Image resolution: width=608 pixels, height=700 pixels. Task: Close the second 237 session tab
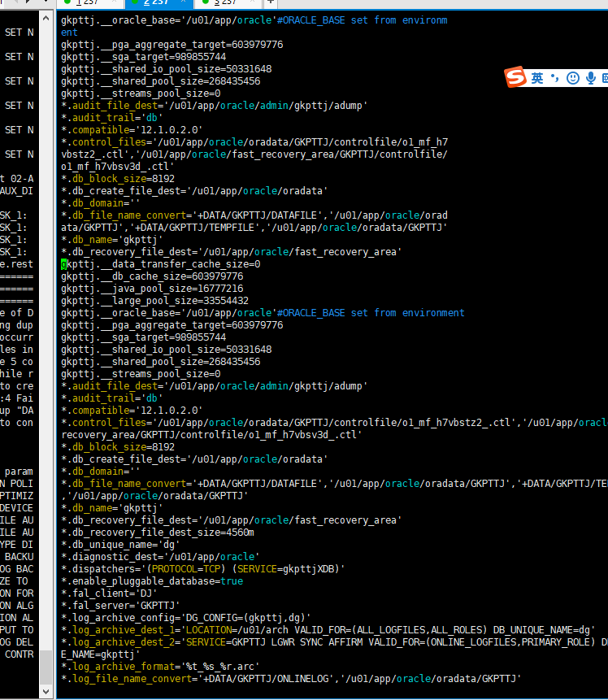(x=184, y=2)
